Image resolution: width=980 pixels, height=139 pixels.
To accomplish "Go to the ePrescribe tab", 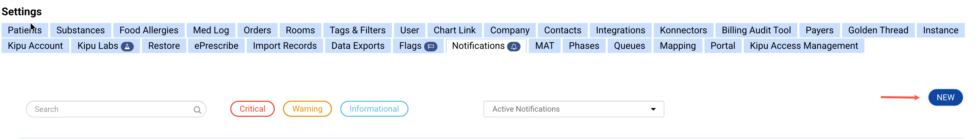I will pos(216,46).
